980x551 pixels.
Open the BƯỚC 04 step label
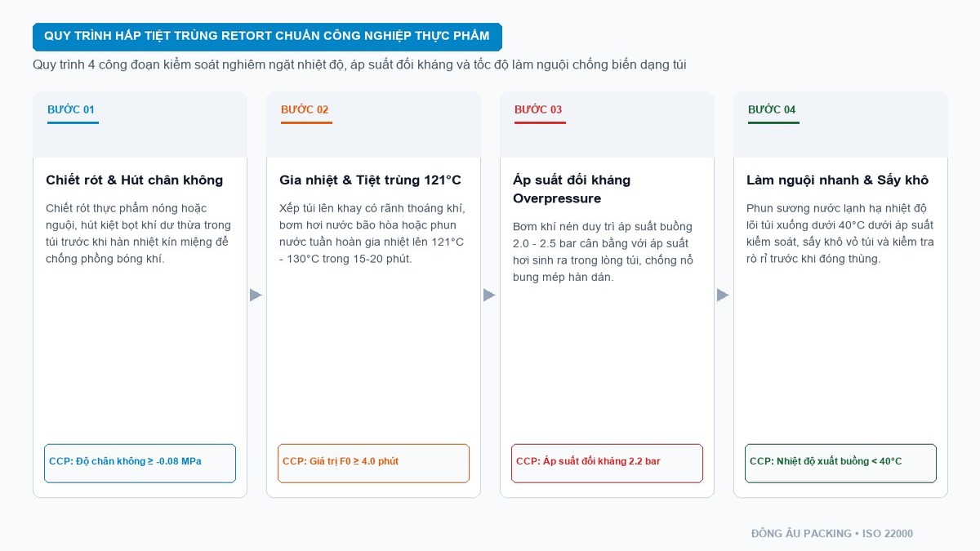pos(773,110)
